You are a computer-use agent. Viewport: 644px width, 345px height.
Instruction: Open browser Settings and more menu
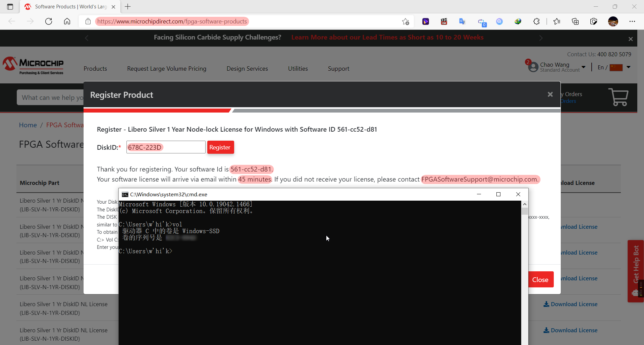(x=632, y=21)
